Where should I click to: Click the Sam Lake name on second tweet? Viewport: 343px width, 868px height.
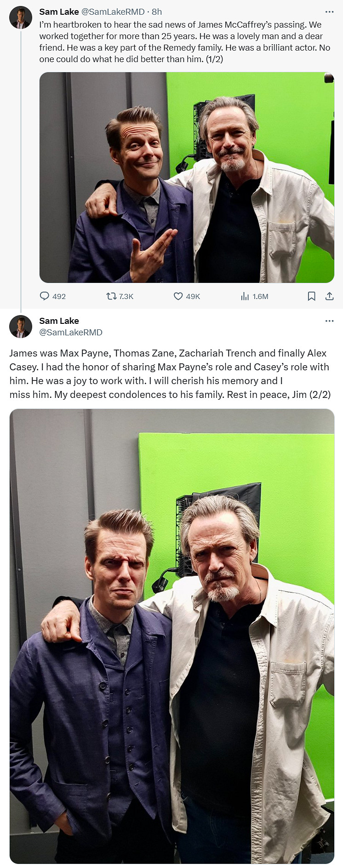point(59,321)
